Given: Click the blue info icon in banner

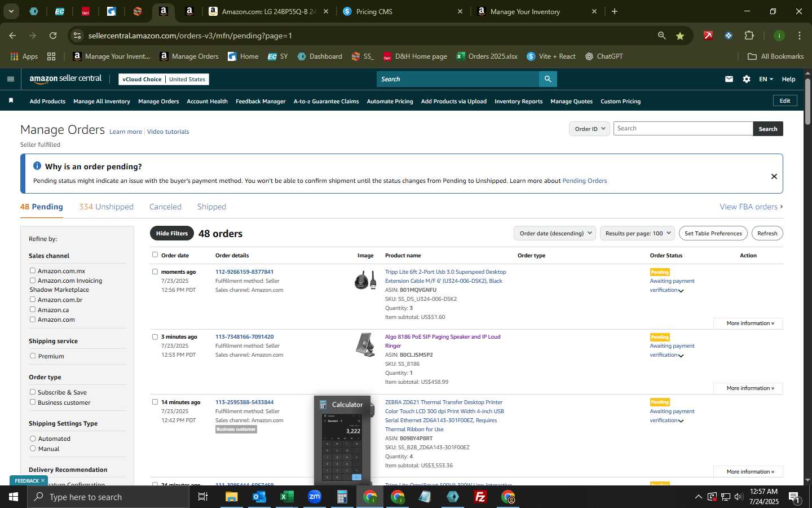Looking at the screenshot, I should (37, 166).
